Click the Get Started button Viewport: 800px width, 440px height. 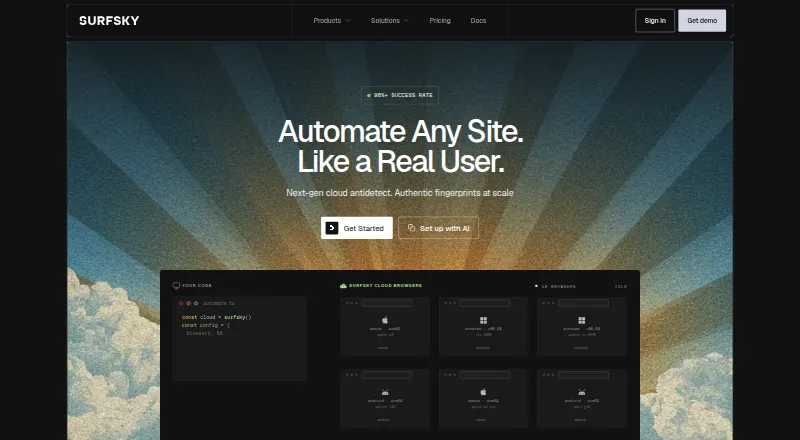[x=357, y=228]
